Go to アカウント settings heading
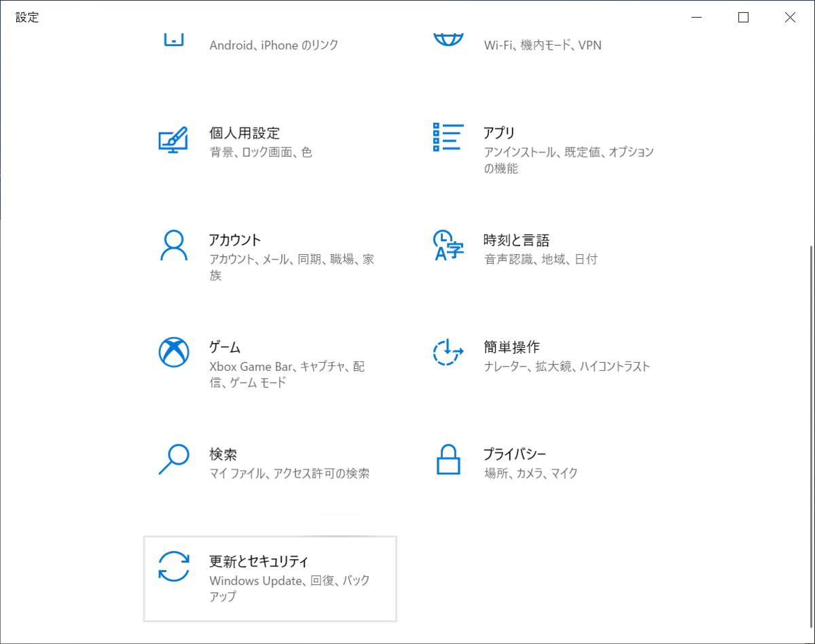 (x=235, y=240)
